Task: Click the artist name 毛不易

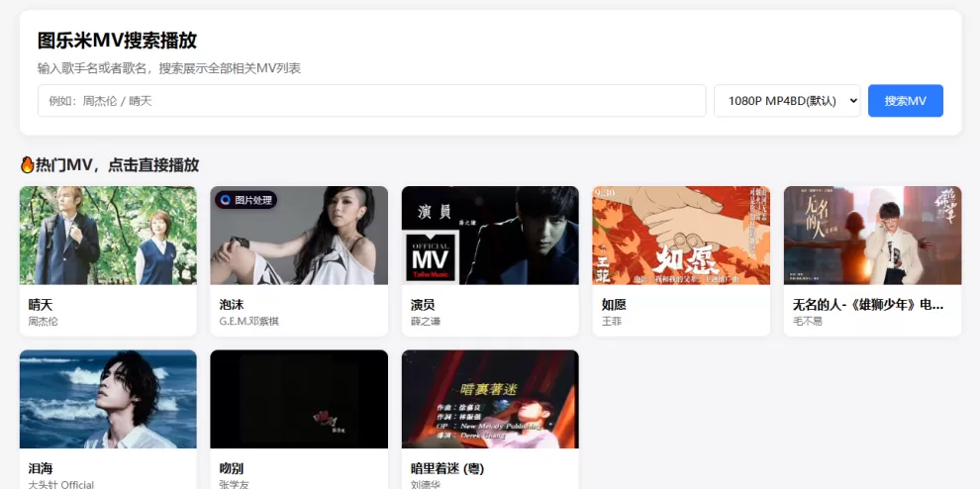Action: coord(808,322)
